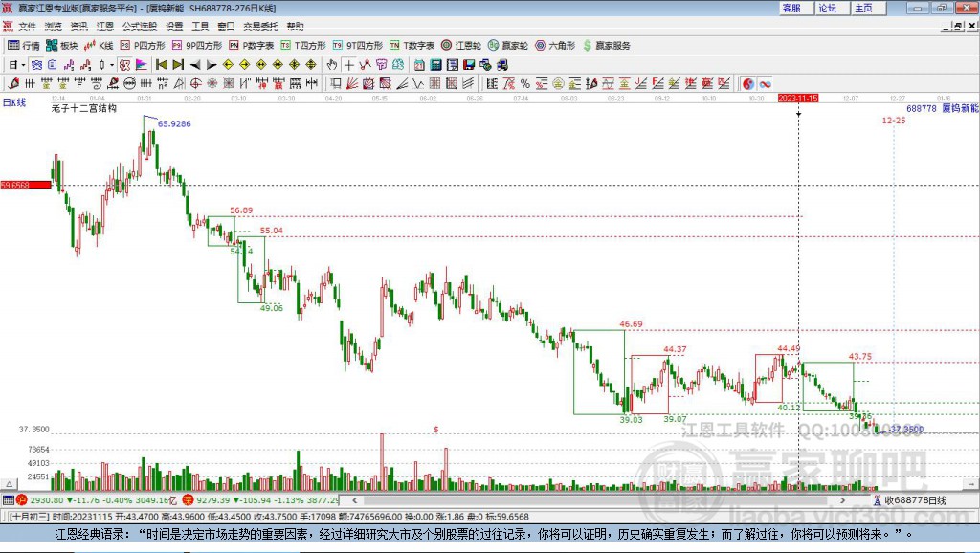Click the 行情 market quotes toolbar icon
Screen dimensions: 980x553
coord(24,46)
